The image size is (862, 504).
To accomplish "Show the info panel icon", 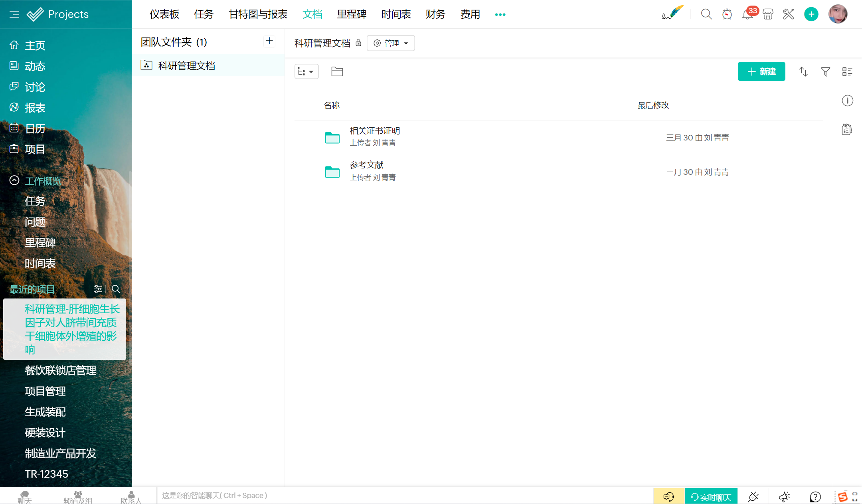I will [x=847, y=101].
